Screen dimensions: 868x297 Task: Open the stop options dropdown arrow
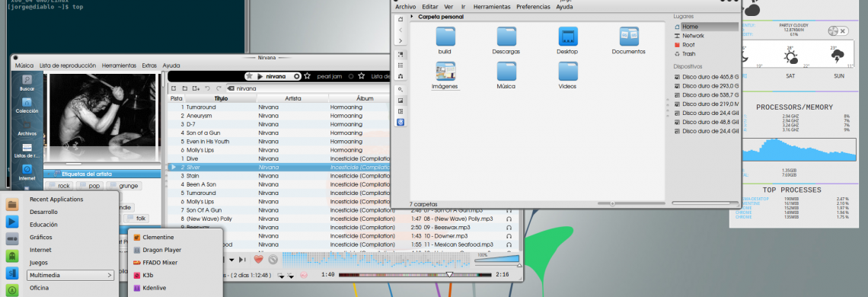click(x=231, y=260)
